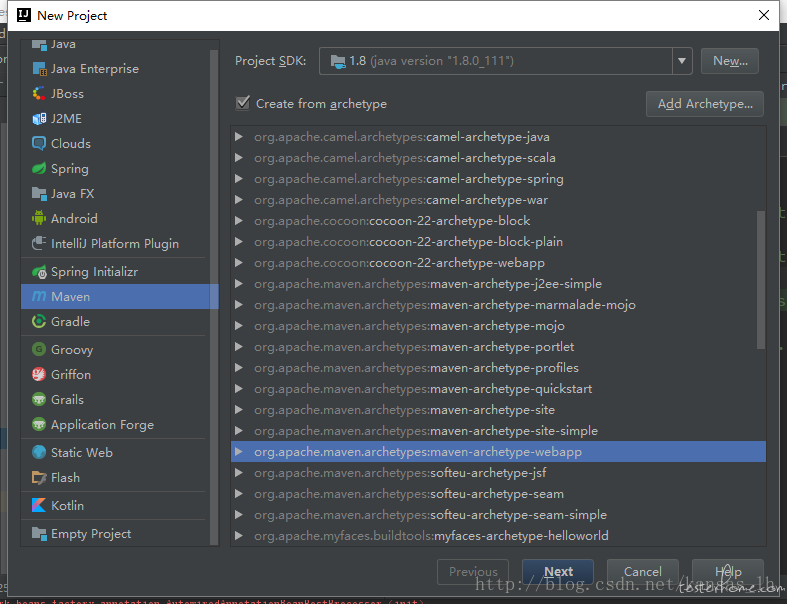Click the Flash icon
The image size is (787, 604).
pos(39,477)
